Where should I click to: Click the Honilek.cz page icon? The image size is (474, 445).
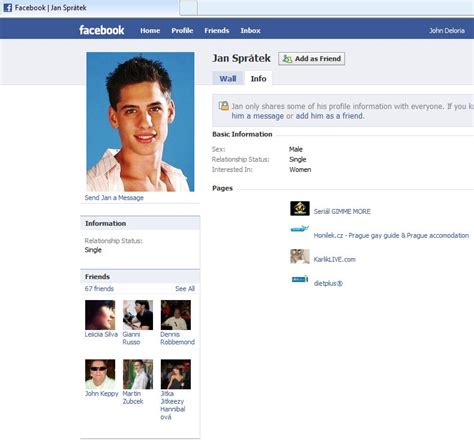[300, 229]
